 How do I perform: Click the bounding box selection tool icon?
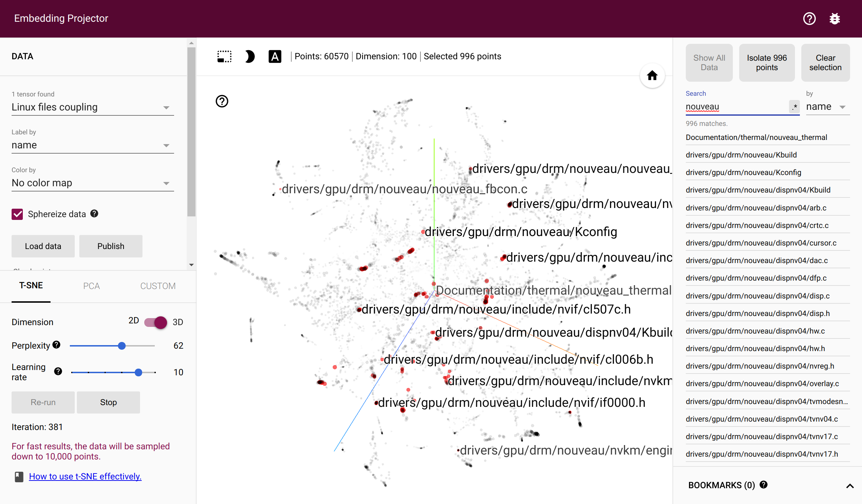[x=224, y=56]
